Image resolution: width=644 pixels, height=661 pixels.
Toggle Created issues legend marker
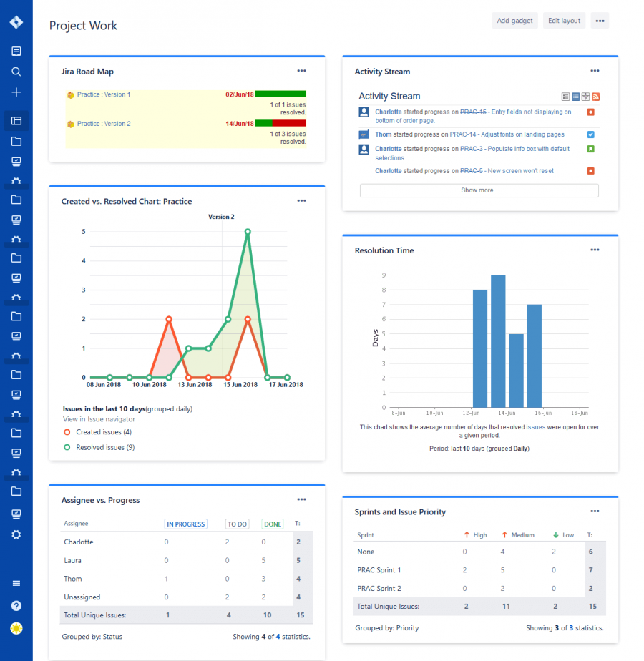point(67,432)
